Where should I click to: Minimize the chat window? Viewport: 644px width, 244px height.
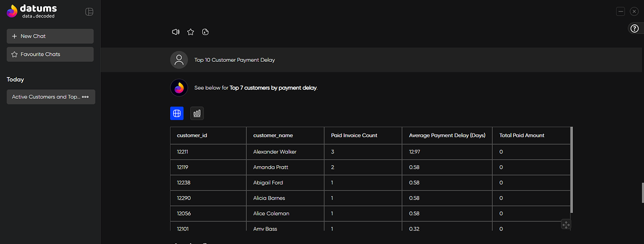point(620,12)
